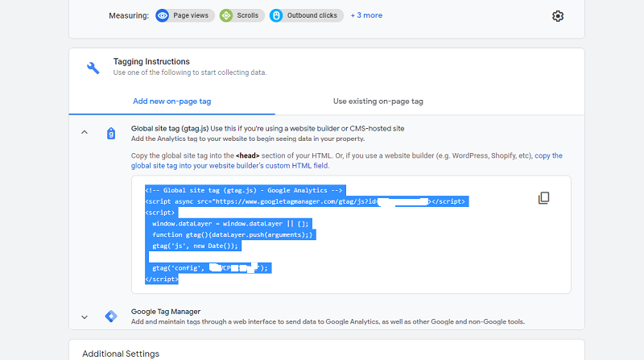This screenshot has height=360, width=644.
Task: Click the wrench Tagging Instructions icon
Action: 93,68
